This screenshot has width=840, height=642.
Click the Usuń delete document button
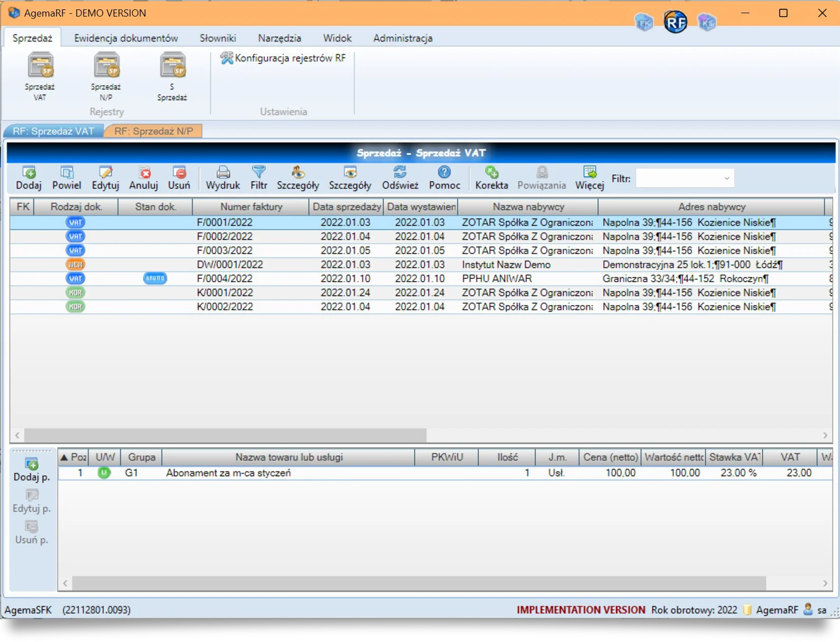[x=179, y=178]
